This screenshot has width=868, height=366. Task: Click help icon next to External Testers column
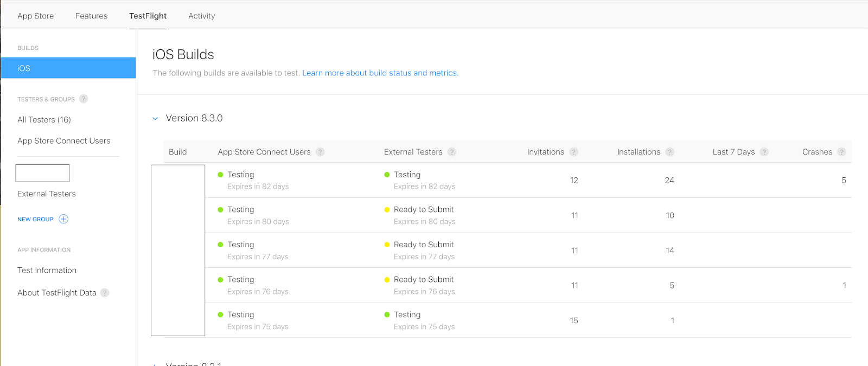coord(452,152)
